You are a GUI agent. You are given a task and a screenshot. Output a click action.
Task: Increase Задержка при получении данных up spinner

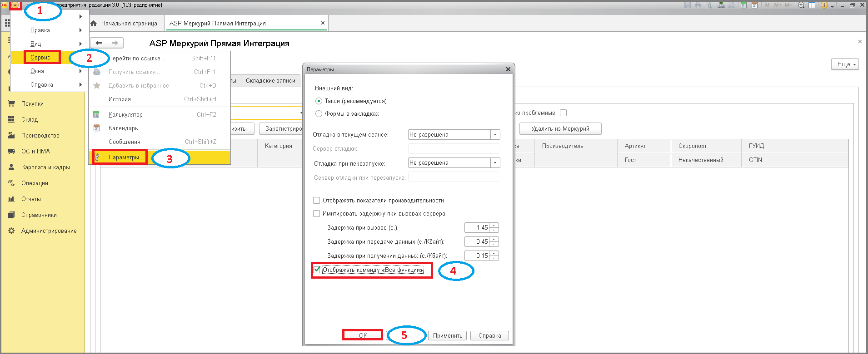coord(494,254)
